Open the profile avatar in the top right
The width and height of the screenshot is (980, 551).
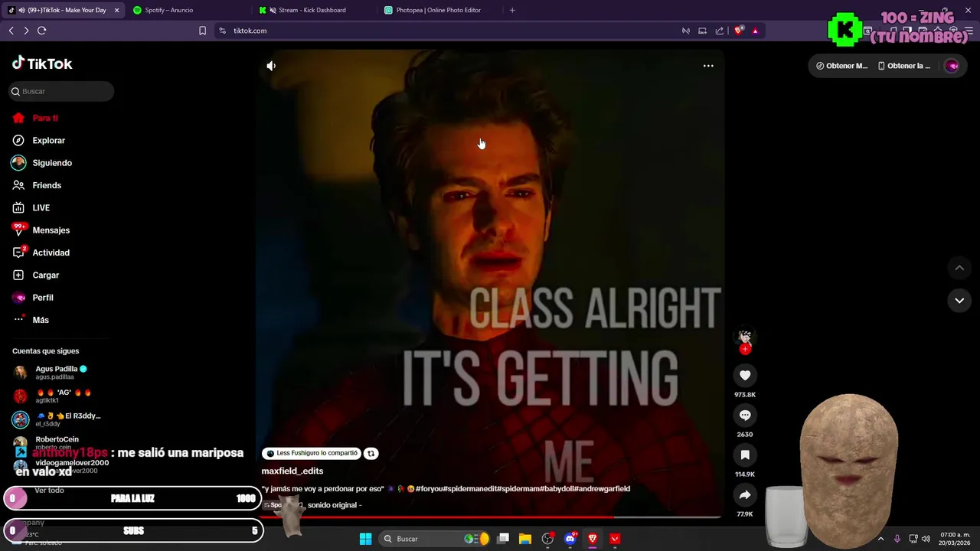point(952,66)
